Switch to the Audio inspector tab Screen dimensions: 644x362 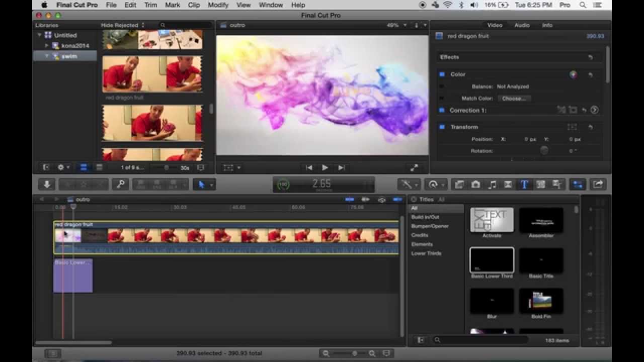click(522, 25)
